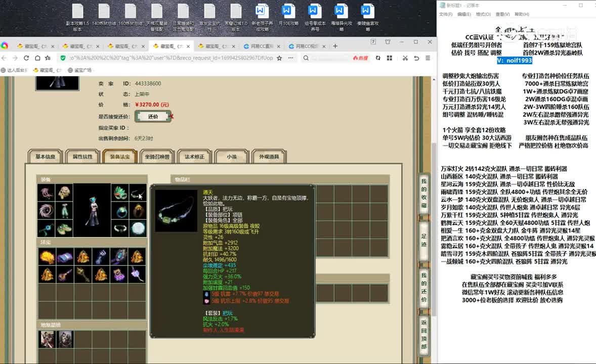Click the seller ID 443338600 text
Screen dimensions: 596x364
tap(148, 83)
